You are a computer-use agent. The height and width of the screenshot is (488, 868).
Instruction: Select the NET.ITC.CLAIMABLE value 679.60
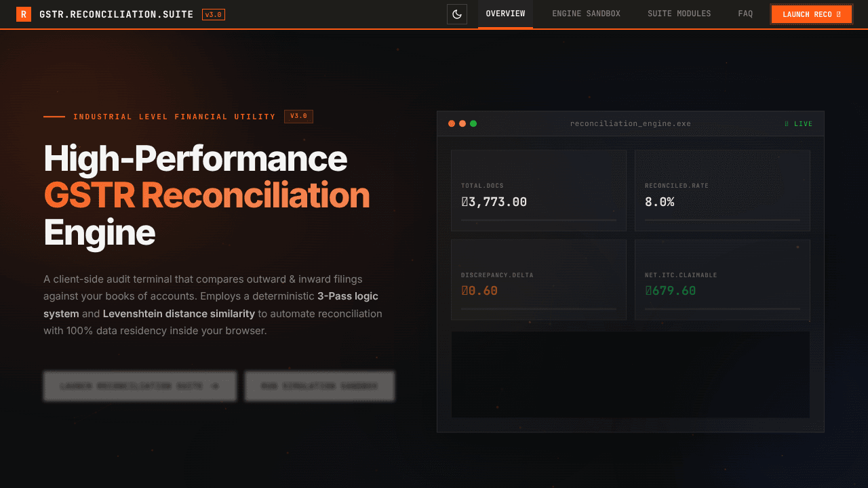click(x=671, y=291)
